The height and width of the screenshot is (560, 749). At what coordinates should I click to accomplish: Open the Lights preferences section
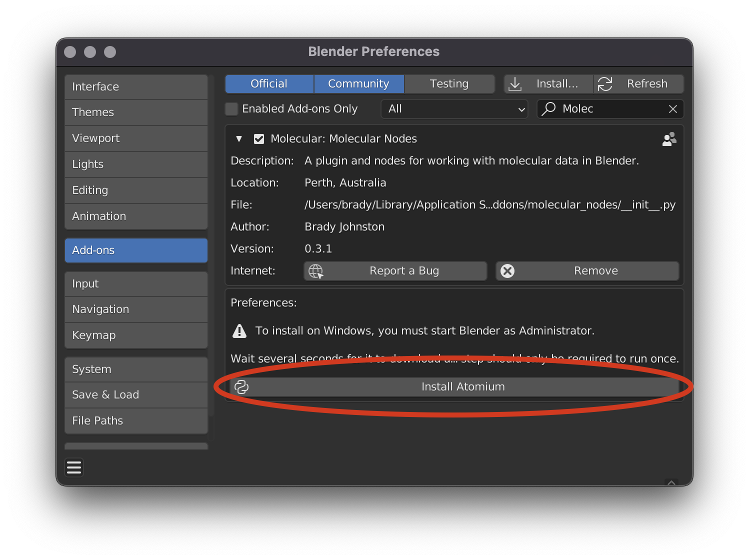(136, 164)
